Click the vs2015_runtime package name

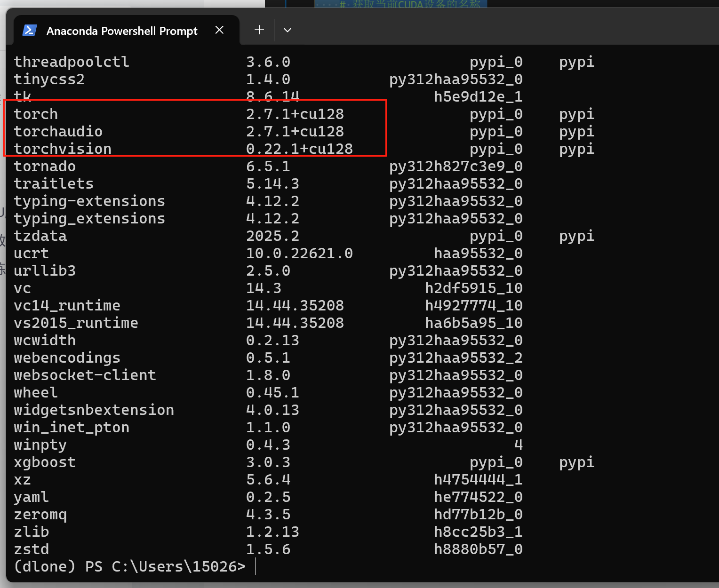[x=76, y=323]
